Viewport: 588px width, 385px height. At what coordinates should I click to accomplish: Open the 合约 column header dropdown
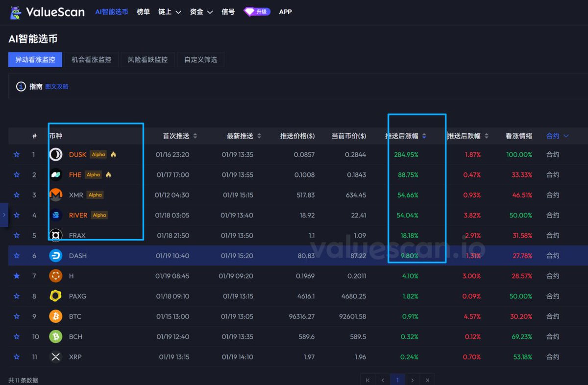(x=558, y=136)
